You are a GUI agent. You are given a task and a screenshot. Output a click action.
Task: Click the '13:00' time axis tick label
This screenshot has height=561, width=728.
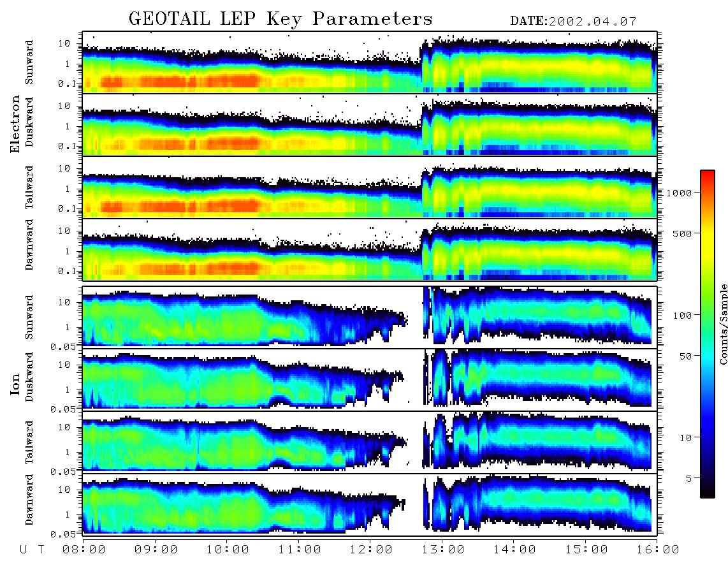[x=443, y=550]
